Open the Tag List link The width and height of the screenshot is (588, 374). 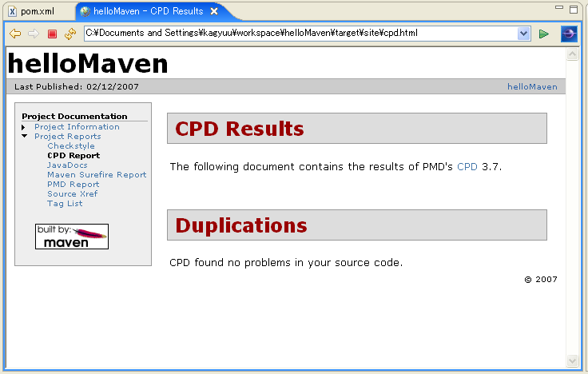click(x=65, y=204)
